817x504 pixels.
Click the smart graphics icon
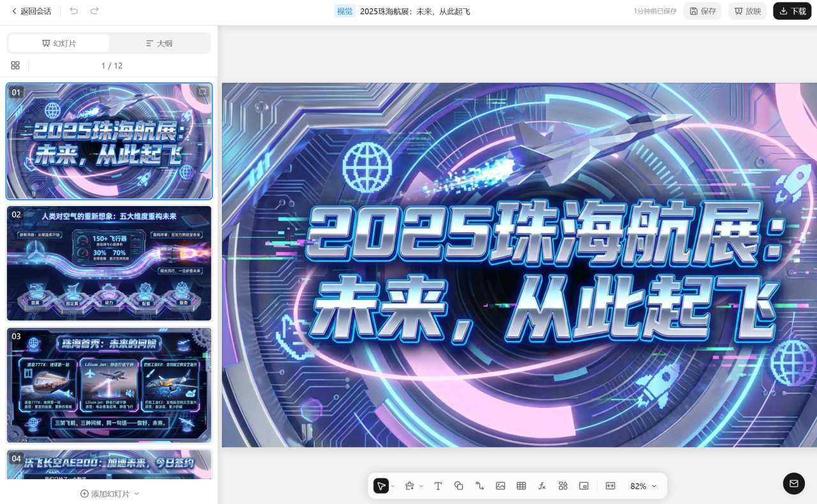click(562, 485)
